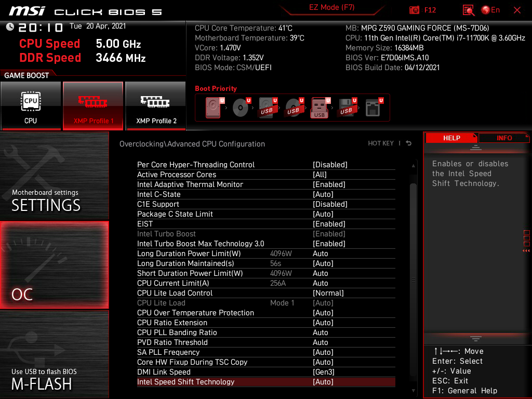Click the BIOS Ver E7D06IMS.A10 text
This screenshot has width=532, height=399.
point(387,58)
